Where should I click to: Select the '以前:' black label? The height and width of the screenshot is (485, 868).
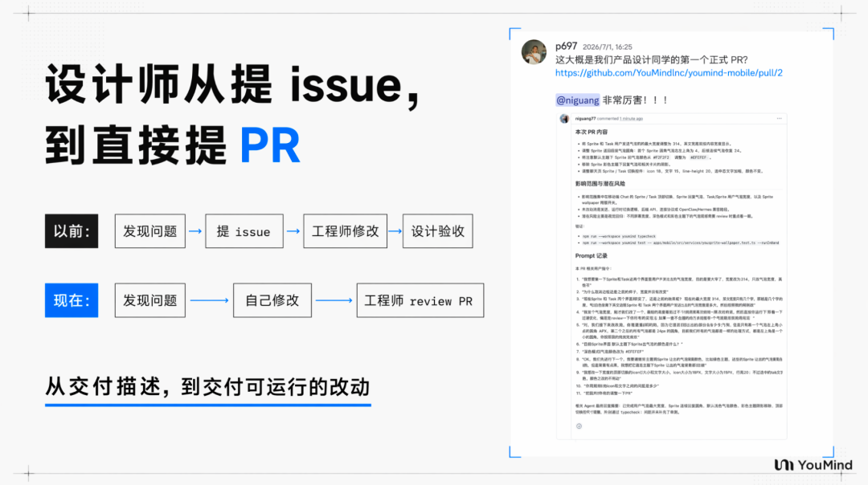click(x=72, y=231)
